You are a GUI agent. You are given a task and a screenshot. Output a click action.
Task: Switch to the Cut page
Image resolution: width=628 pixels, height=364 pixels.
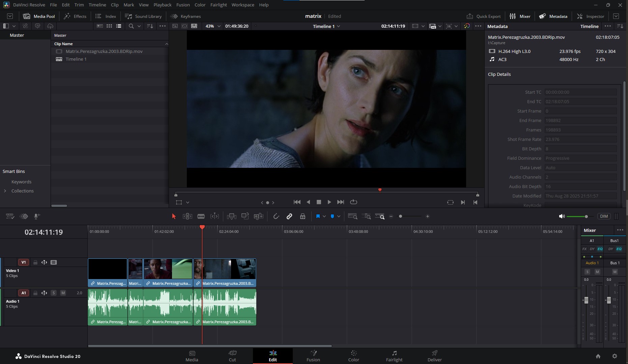[x=232, y=356]
